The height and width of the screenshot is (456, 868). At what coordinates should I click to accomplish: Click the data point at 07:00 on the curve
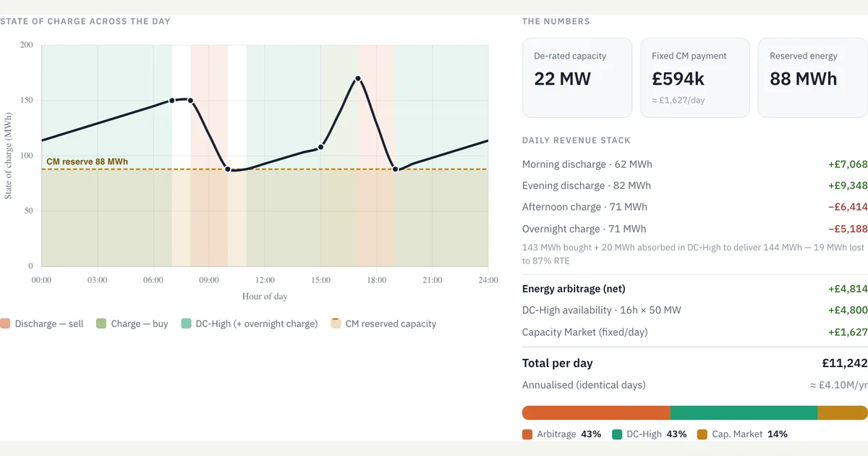(x=172, y=101)
